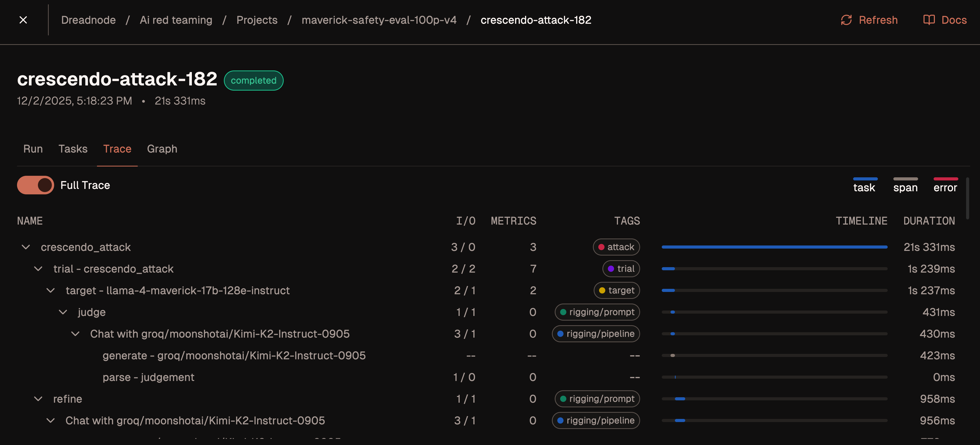The height and width of the screenshot is (445, 980).
Task: Collapse the judge tree node
Action: (x=63, y=312)
